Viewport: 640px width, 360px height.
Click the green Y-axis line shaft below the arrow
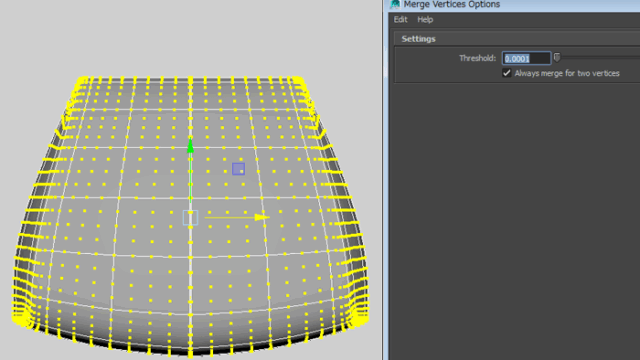[190, 178]
